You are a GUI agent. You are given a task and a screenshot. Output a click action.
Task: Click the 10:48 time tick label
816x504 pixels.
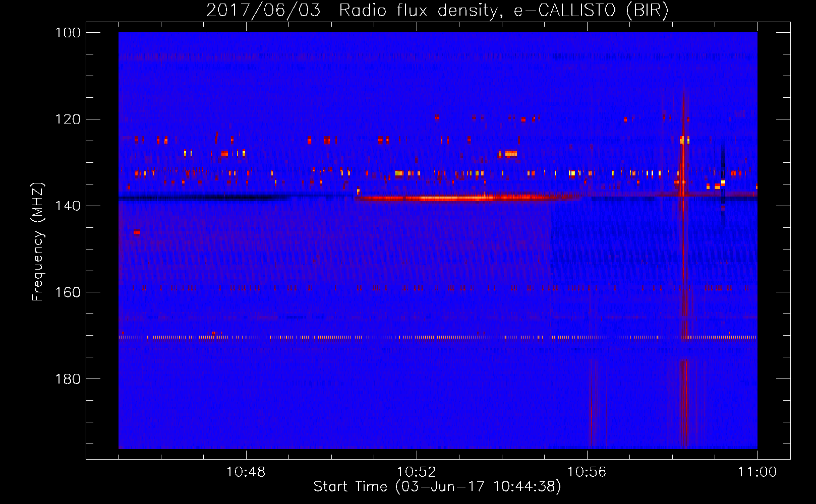tap(246, 472)
